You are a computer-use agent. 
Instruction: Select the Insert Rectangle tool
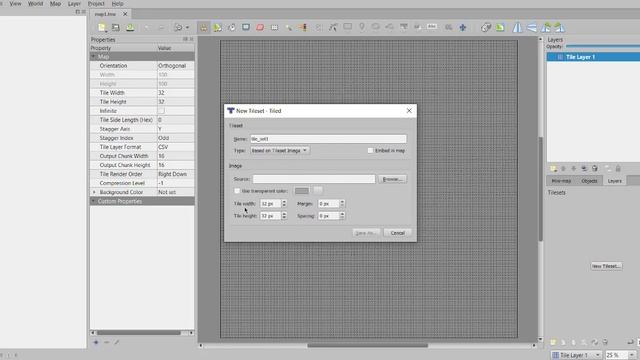[x=347, y=27]
